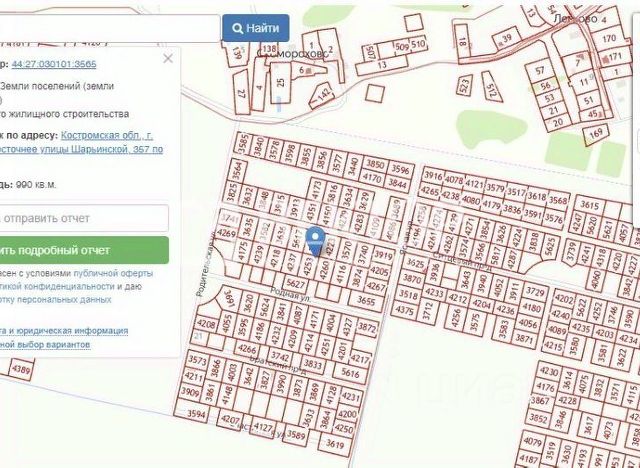Click the email report input field

(x=84, y=218)
